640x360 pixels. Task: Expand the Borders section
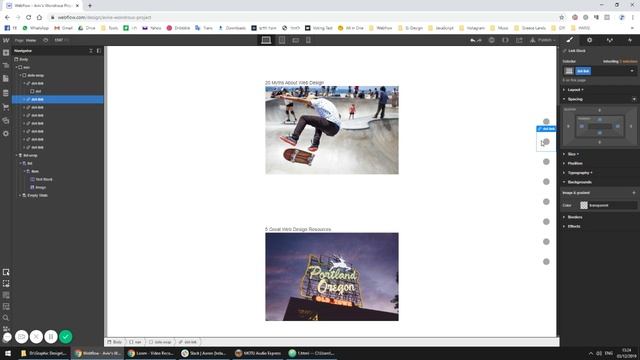[x=574, y=217]
